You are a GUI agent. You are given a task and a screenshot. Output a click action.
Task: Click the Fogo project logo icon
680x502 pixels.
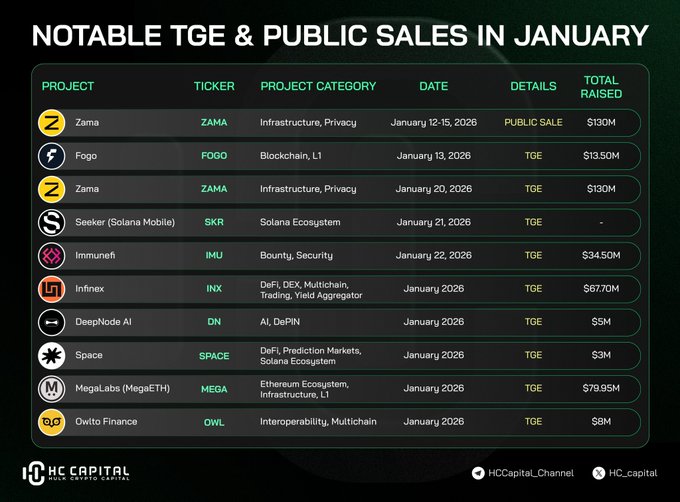tap(52, 156)
